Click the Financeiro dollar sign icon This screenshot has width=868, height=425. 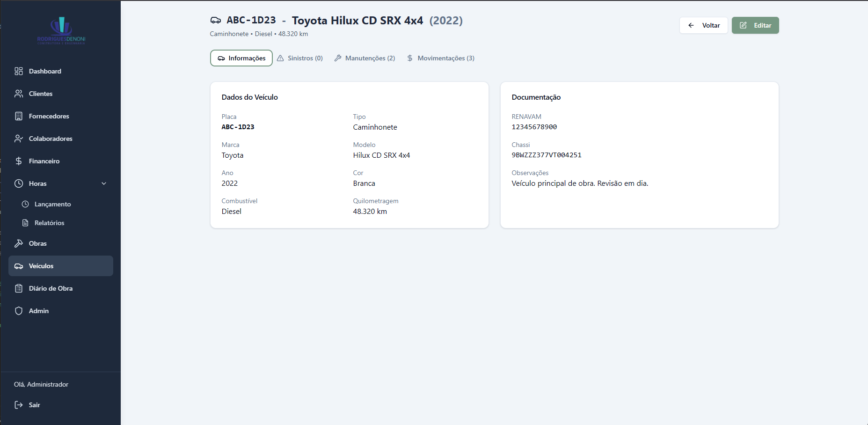[x=19, y=161]
